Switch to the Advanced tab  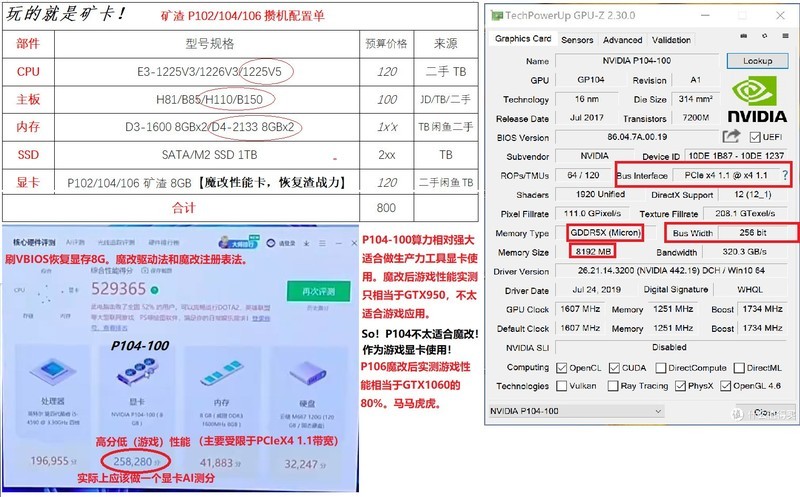coord(622,40)
